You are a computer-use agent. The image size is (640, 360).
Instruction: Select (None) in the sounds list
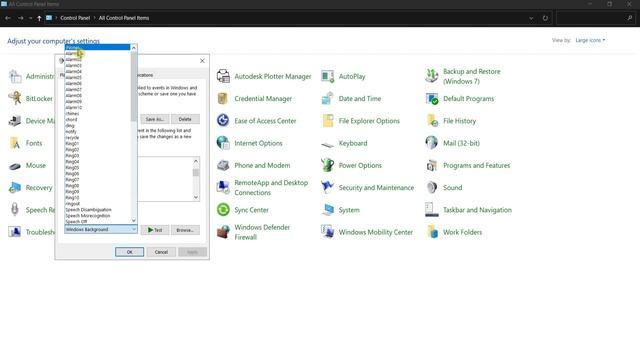click(98, 47)
